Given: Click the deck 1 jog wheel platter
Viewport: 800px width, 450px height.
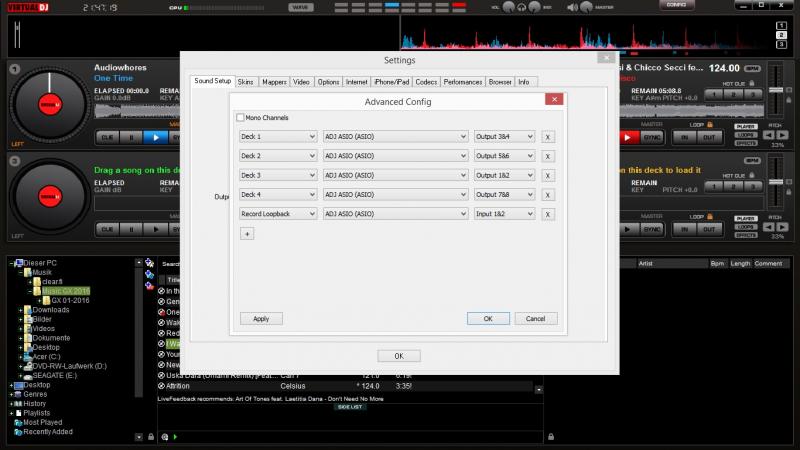Looking at the screenshot, I should (49, 105).
